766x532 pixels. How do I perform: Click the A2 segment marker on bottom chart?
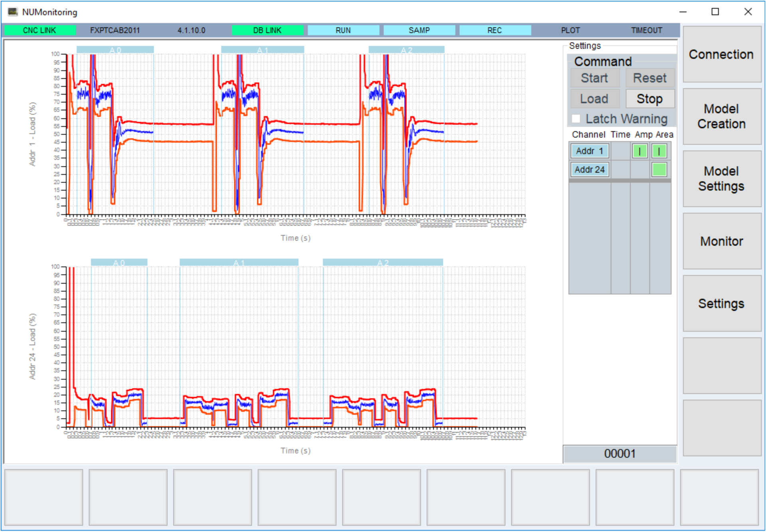[383, 263]
